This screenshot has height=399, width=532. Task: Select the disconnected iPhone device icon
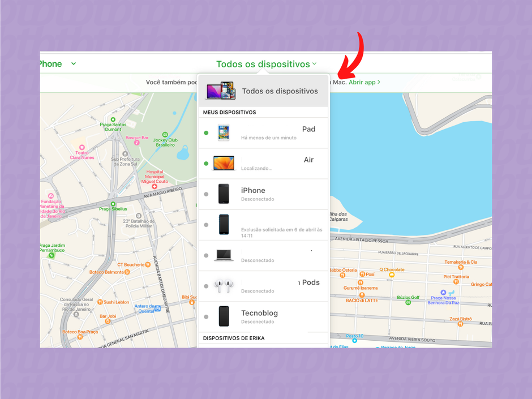(x=223, y=194)
